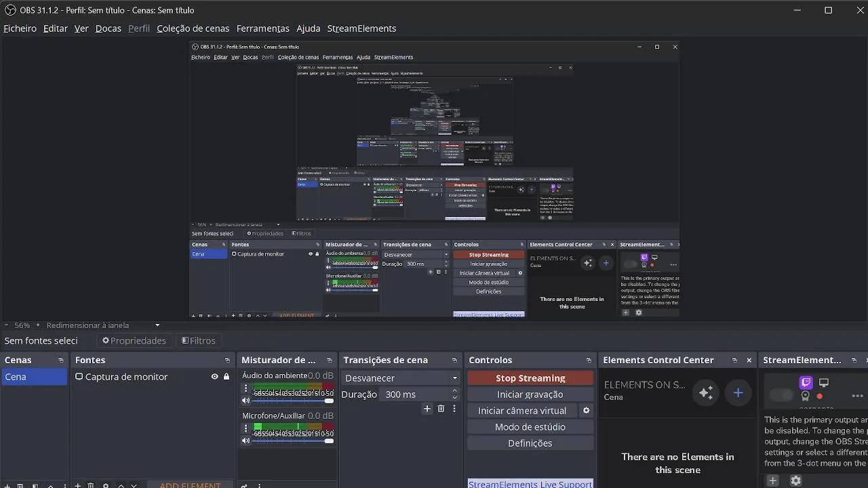868x488 pixels.
Task: Select the Cena scene
Action: (35, 377)
